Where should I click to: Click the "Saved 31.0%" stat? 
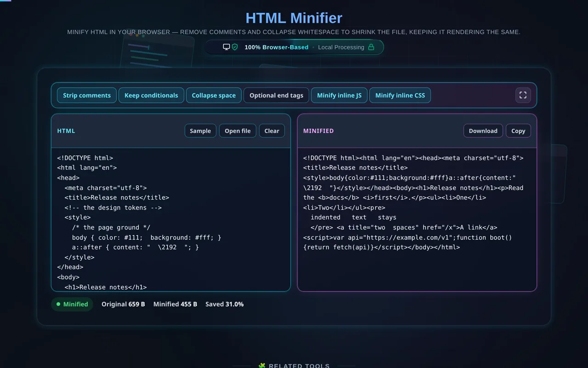coord(225,304)
